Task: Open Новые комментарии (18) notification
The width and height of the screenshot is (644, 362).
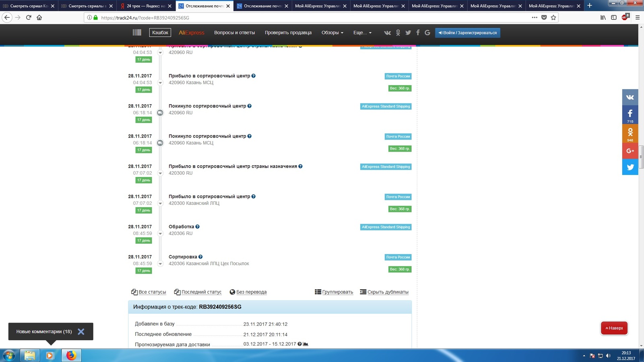Action: point(44,331)
